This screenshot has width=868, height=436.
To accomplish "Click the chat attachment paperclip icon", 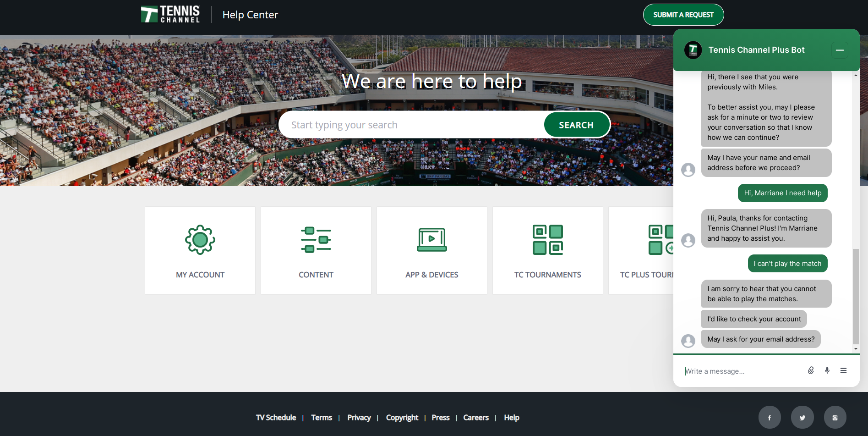I will (x=811, y=370).
